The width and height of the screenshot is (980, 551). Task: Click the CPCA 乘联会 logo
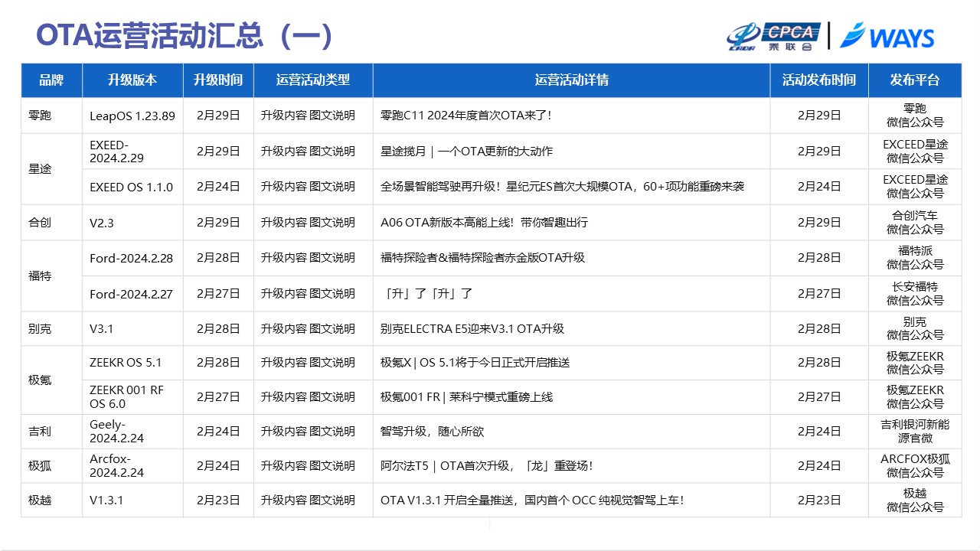tap(773, 36)
